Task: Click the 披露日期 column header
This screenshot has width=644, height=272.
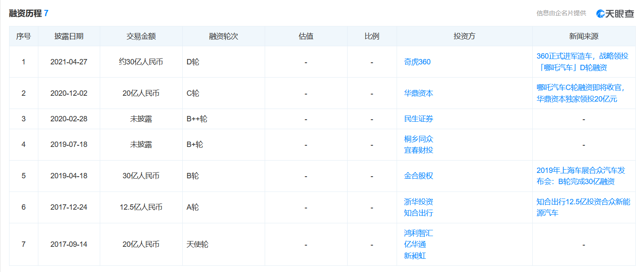Action: coord(69,36)
